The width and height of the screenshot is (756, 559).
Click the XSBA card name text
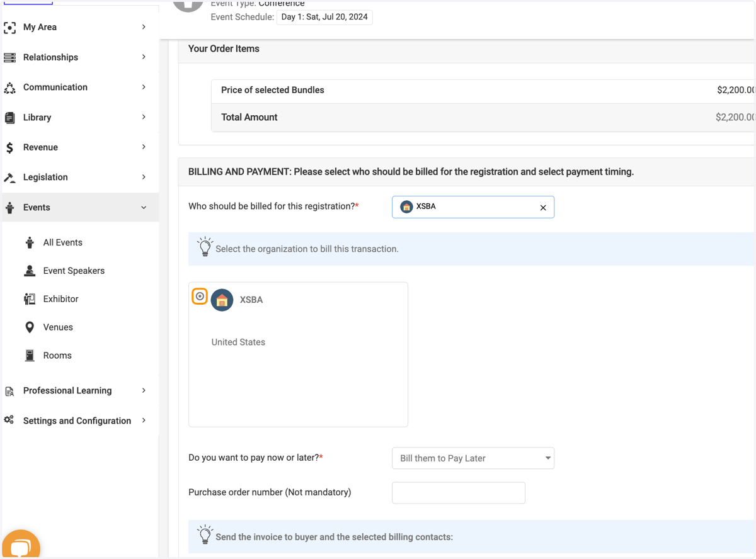[251, 300]
